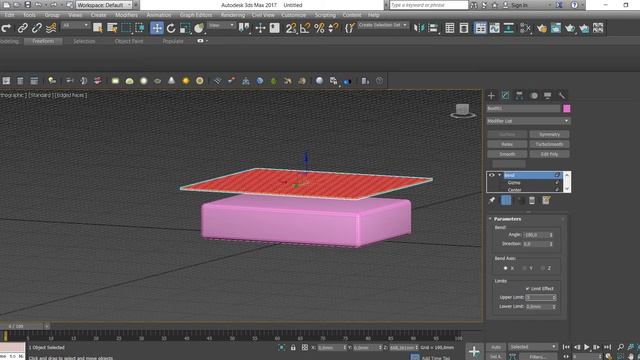Viewport: 640px width, 360px height.
Task: Select the X Bend Axis radio button
Action: click(505, 268)
